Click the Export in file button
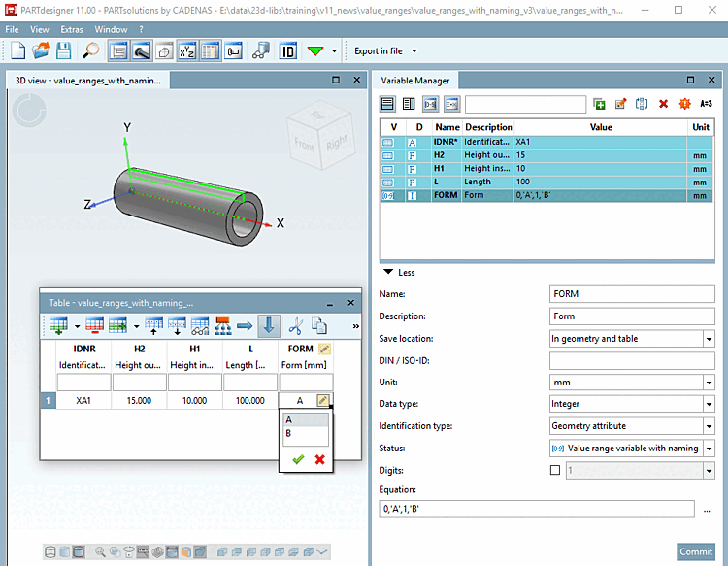 tap(378, 50)
